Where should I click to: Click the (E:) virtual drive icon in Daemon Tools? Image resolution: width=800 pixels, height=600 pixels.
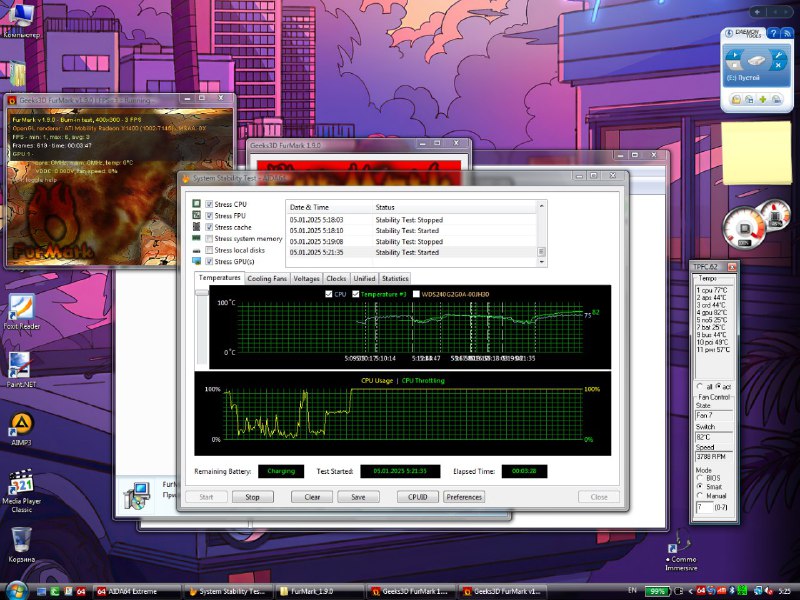[757, 60]
